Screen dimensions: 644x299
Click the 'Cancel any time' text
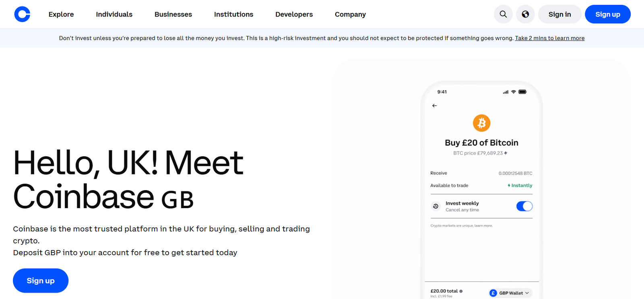pos(462,210)
